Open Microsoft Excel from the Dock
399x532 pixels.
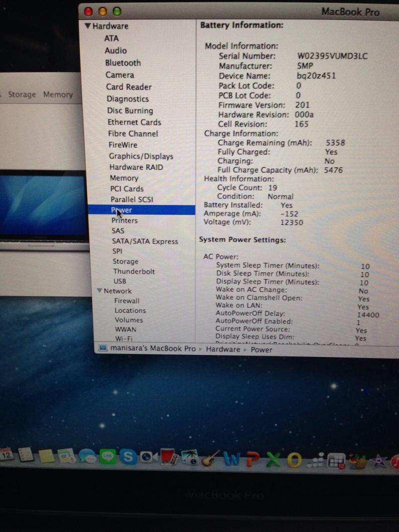(273, 460)
